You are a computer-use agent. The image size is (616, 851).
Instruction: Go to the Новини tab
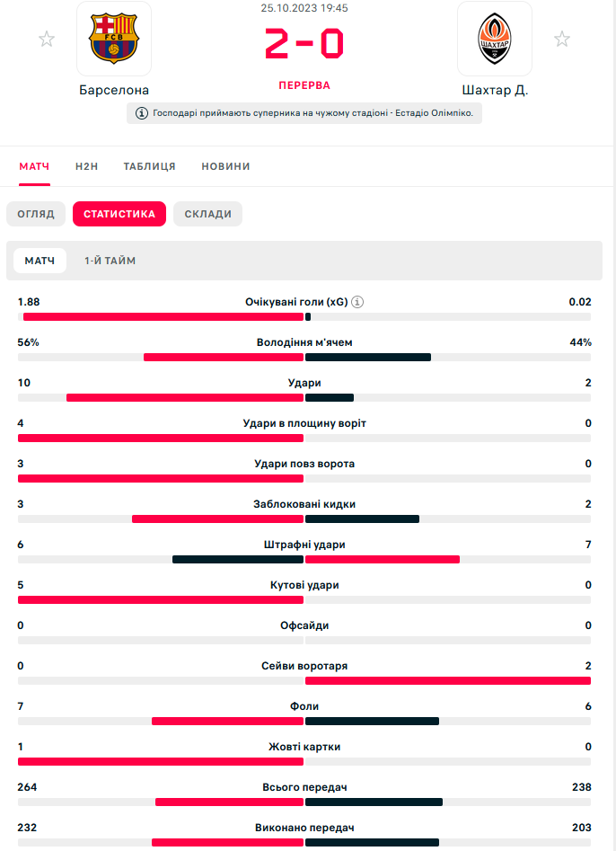click(x=225, y=166)
